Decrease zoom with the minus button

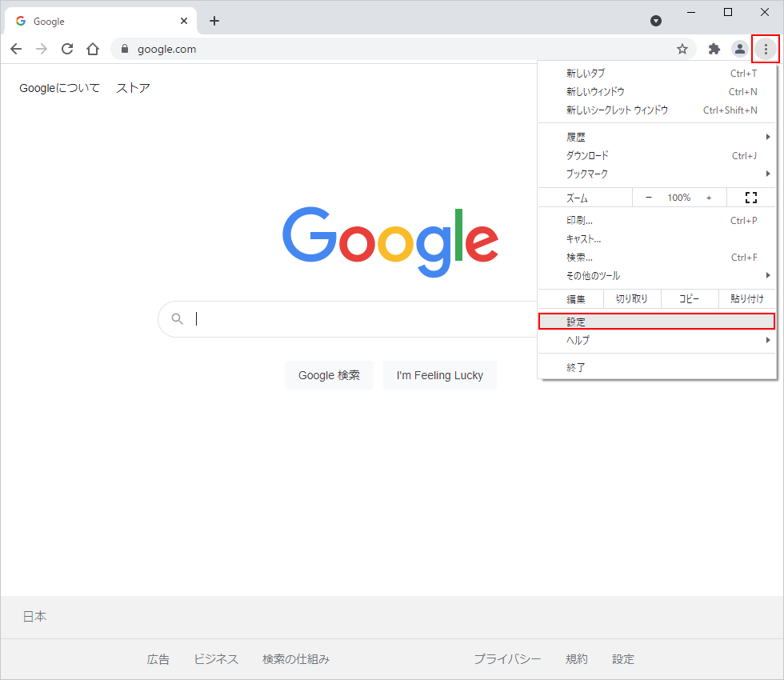(x=649, y=198)
